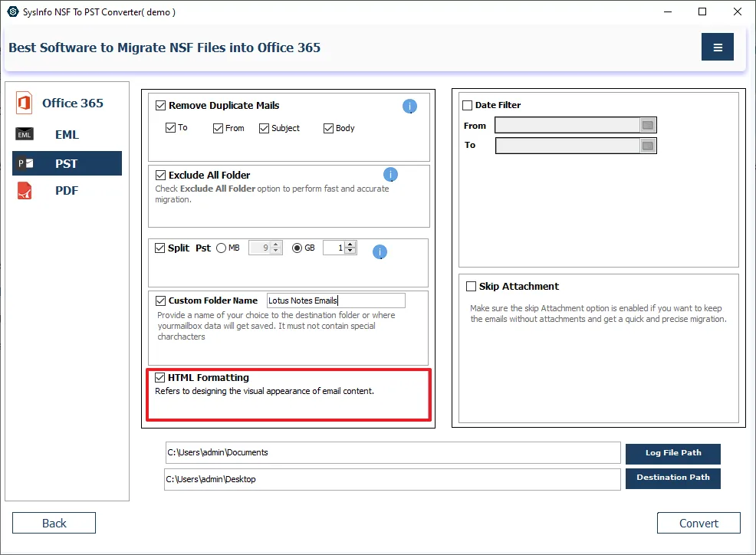Switch to the EML output option
The width and height of the screenshot is (756, 555).
pos(67,135)
